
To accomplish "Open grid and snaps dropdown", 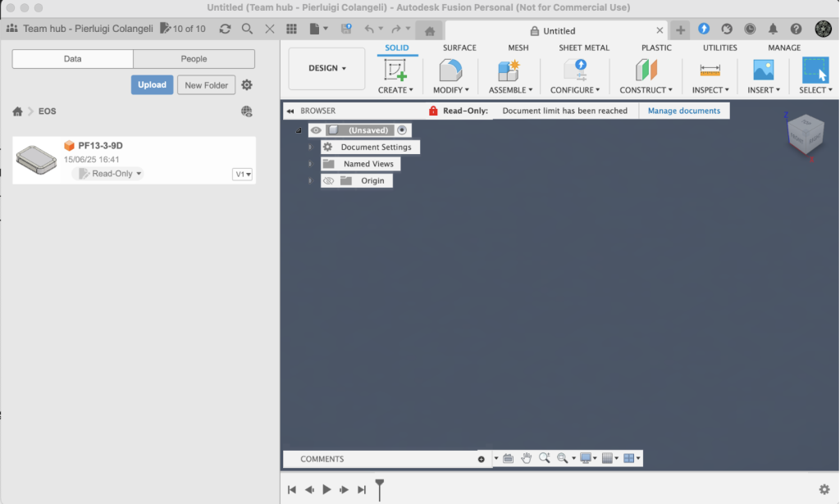I will point(609,458).
